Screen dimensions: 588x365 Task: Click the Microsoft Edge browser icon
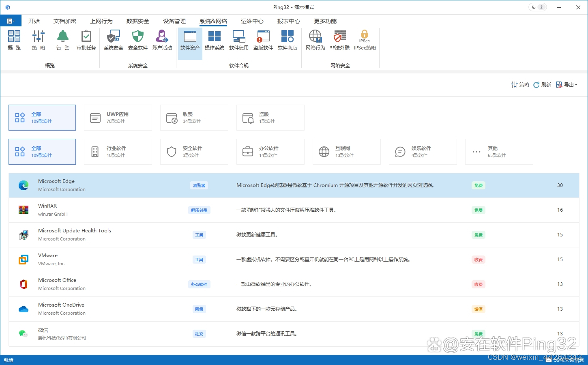(24, 185)
